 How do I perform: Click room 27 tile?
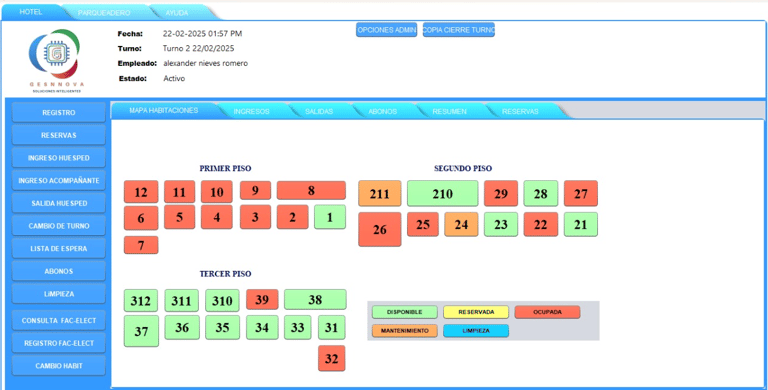pos(581,193)
